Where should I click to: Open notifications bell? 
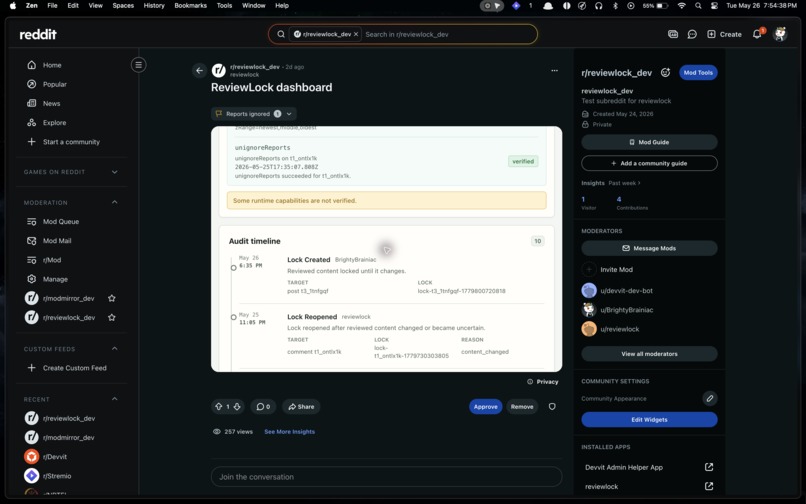click(757, 34)
